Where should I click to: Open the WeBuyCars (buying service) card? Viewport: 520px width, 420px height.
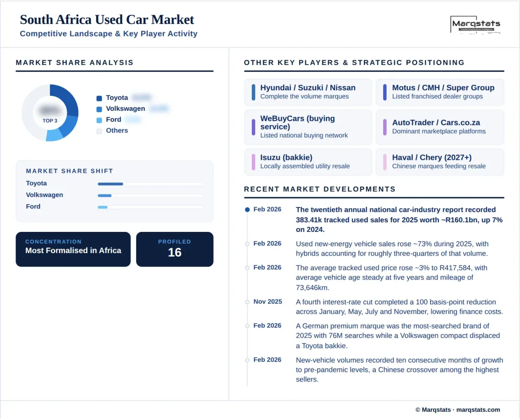tap(308, 127)
